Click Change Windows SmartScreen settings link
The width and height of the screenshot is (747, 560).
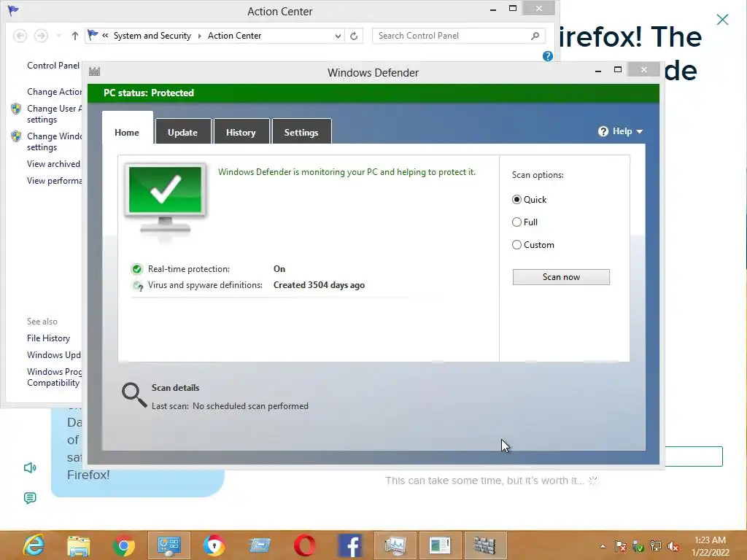54,142
